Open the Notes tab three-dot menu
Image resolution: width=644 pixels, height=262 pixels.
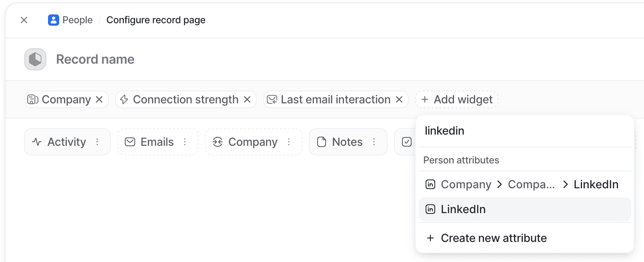(x=374, y=142)
